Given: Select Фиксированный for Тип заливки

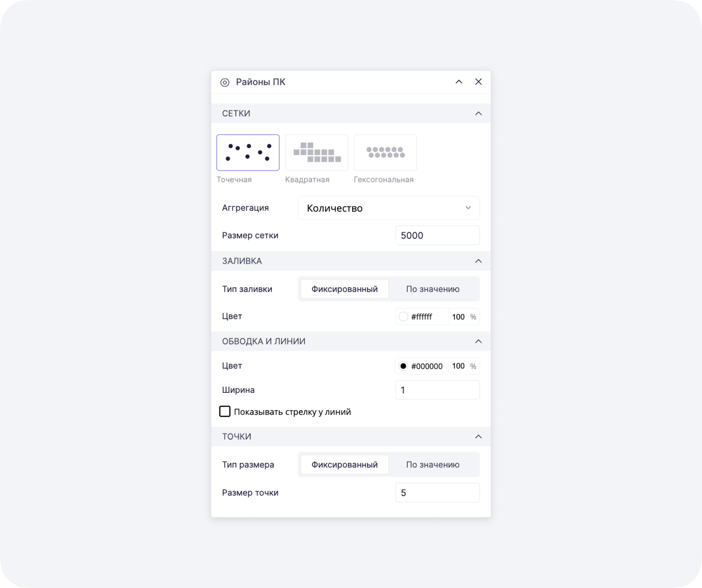Looking at the screenshot, I should pos(344,289).
